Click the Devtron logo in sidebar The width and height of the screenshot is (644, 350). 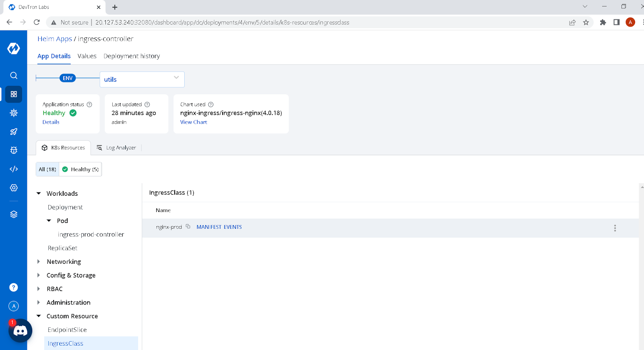14,48
